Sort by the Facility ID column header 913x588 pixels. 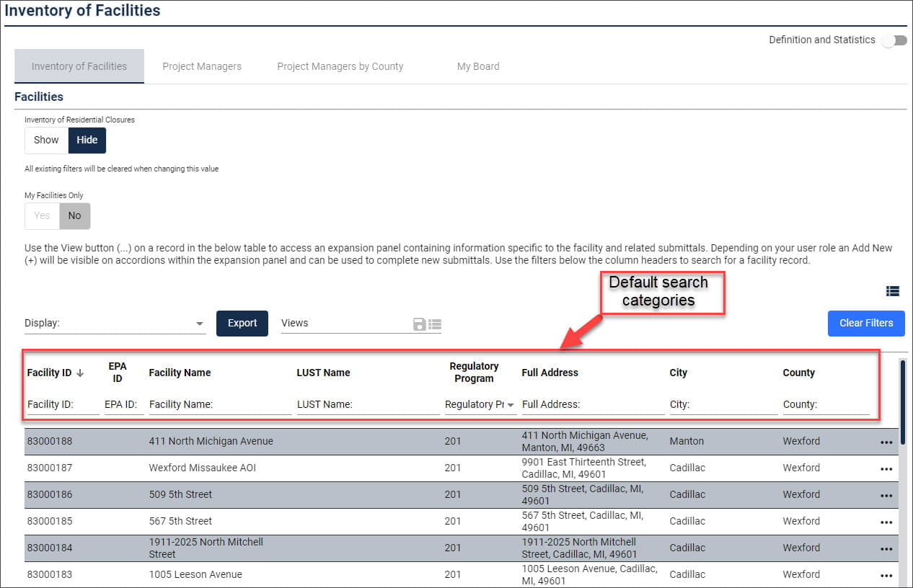[50, 373]
